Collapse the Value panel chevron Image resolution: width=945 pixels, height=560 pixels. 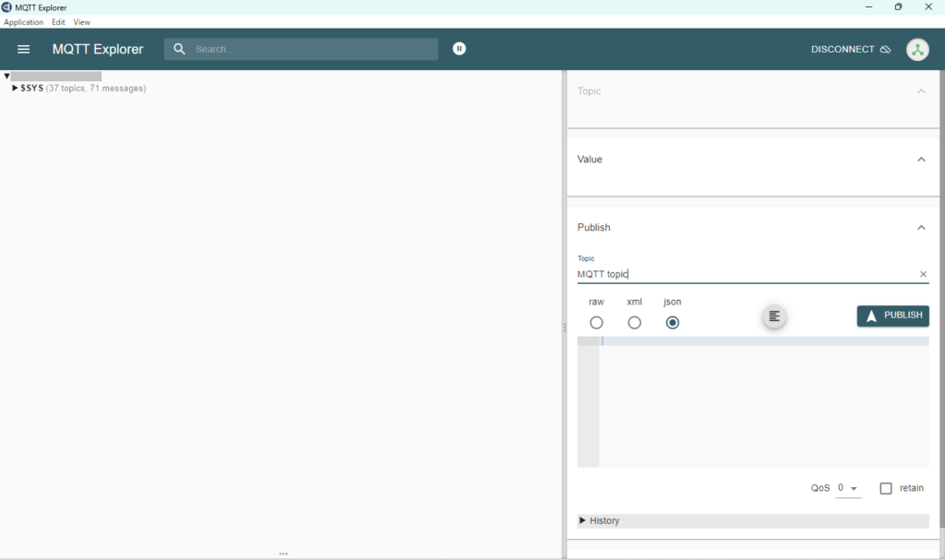[x=921, y=160]
